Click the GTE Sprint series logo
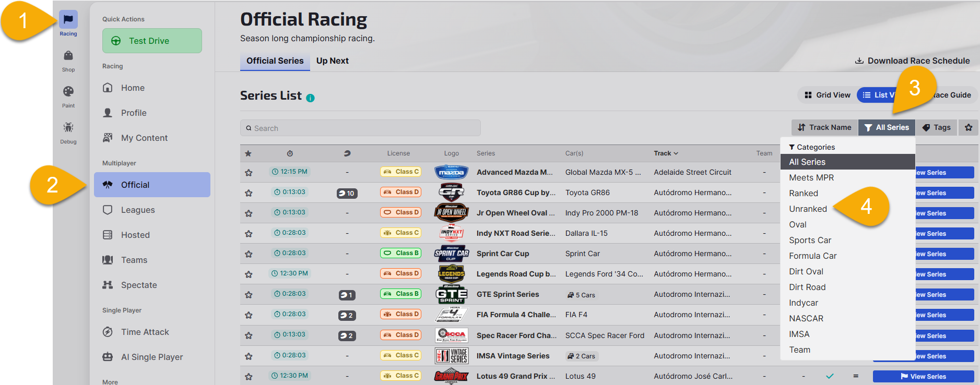 (451, 294)
